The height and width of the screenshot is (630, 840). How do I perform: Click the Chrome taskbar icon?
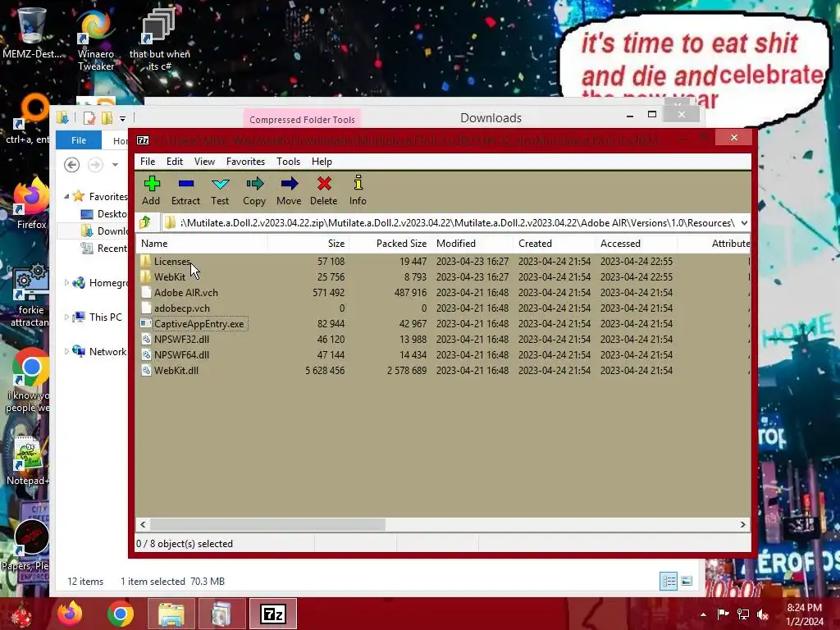click(x=120, y=614)
